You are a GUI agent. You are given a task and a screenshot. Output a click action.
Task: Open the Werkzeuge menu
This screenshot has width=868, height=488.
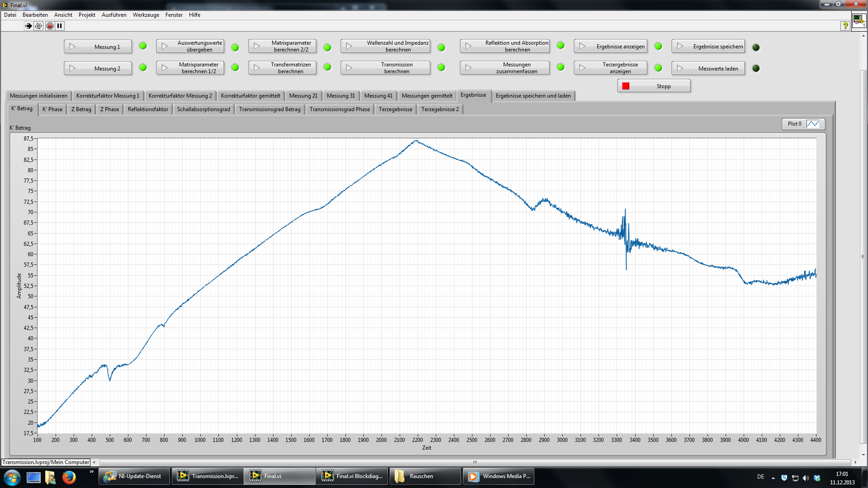[x=146, y=15]
